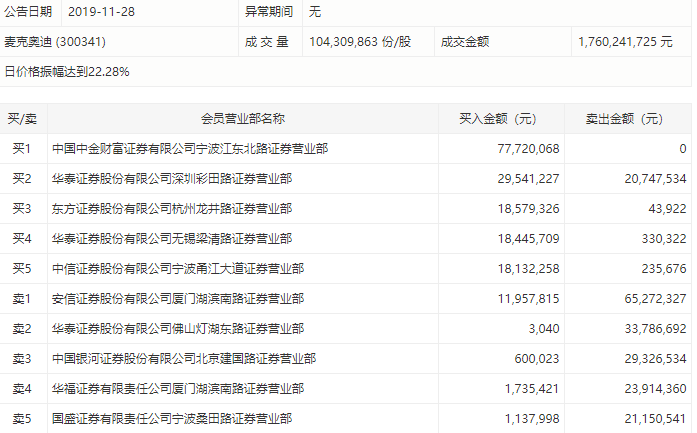697x433 pixels.
Task: Select the 买4 row label
Action: pos(22,239)
